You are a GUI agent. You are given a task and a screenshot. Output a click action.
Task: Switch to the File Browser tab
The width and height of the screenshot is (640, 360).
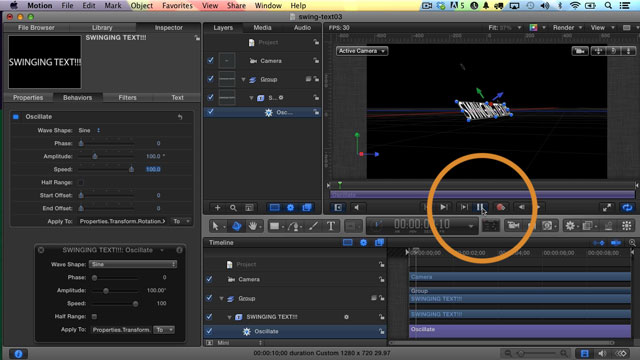36,28
